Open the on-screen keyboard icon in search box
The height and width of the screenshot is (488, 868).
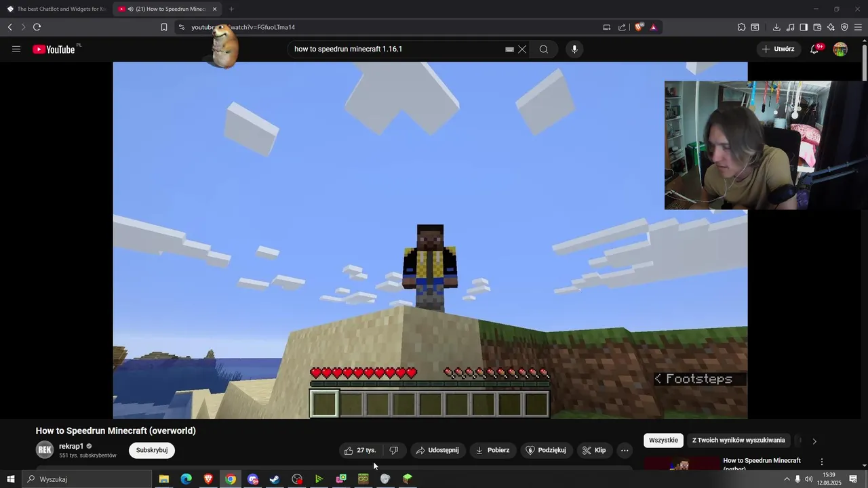509,49
